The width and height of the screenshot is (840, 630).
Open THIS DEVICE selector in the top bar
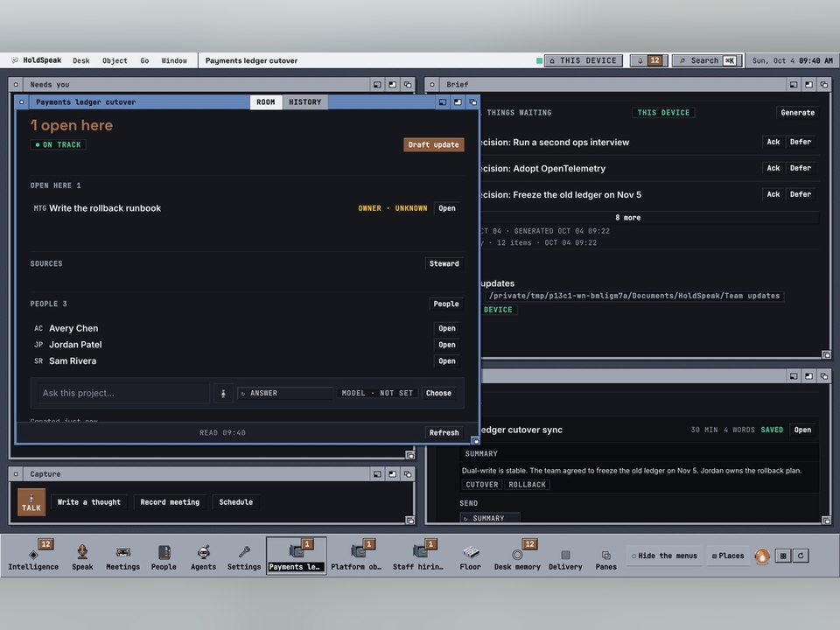click(584, 60)
